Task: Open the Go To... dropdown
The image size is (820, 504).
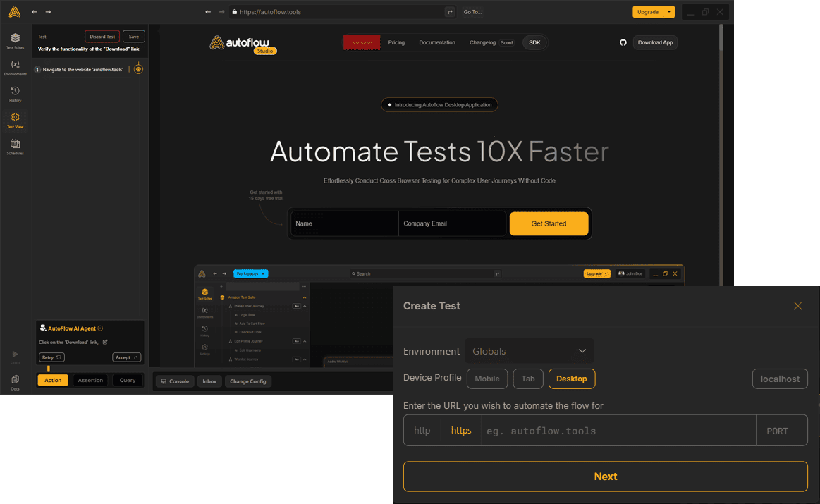Action: pos(473,11)
